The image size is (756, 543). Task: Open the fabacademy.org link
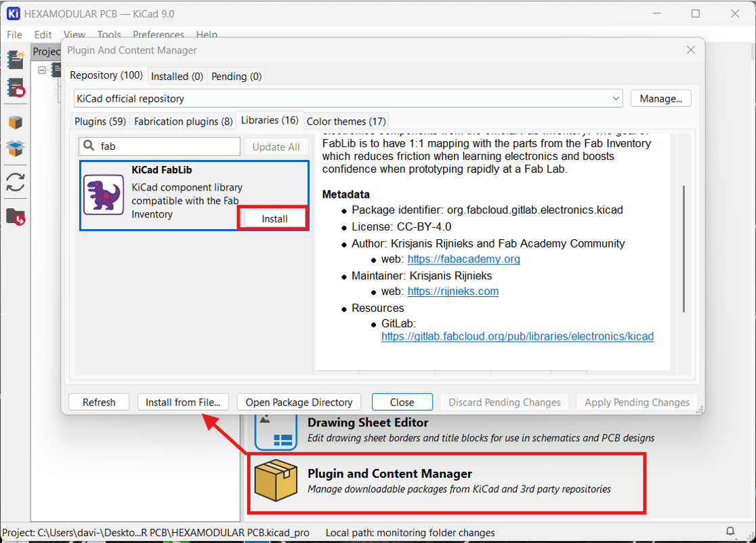(464, 259)
